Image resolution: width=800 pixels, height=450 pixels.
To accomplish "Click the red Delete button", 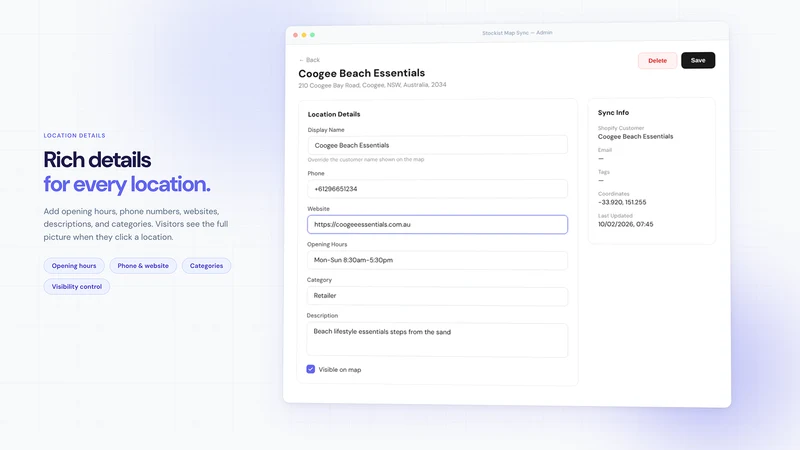I will pyautogui.click(x=657, y=60).
